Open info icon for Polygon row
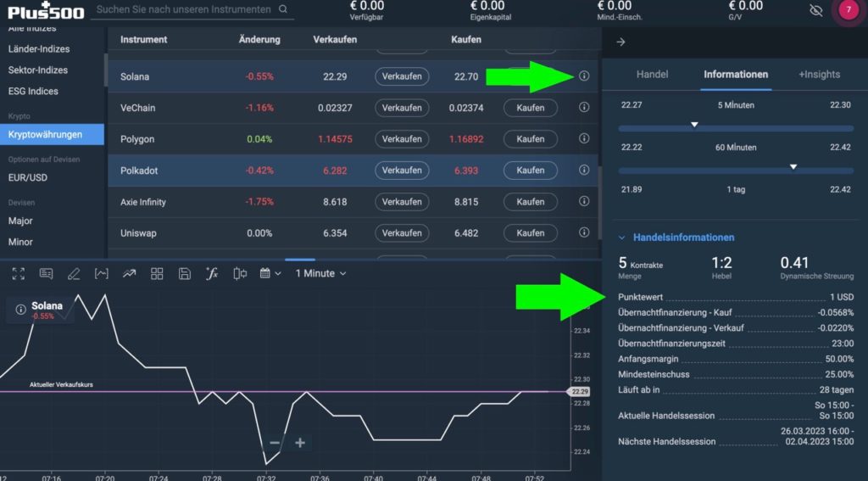 (x=584, y=138)
